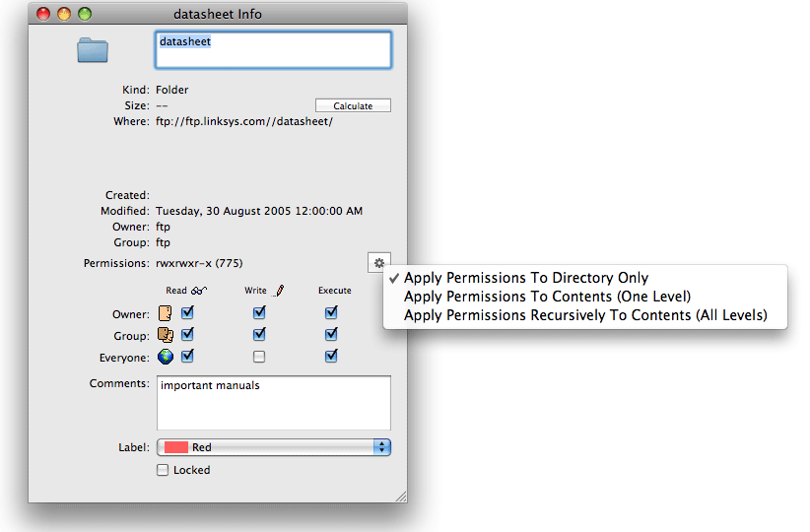Click the Group users icon
The width and height of the screenshot is (810, 532).
point(165,335)
